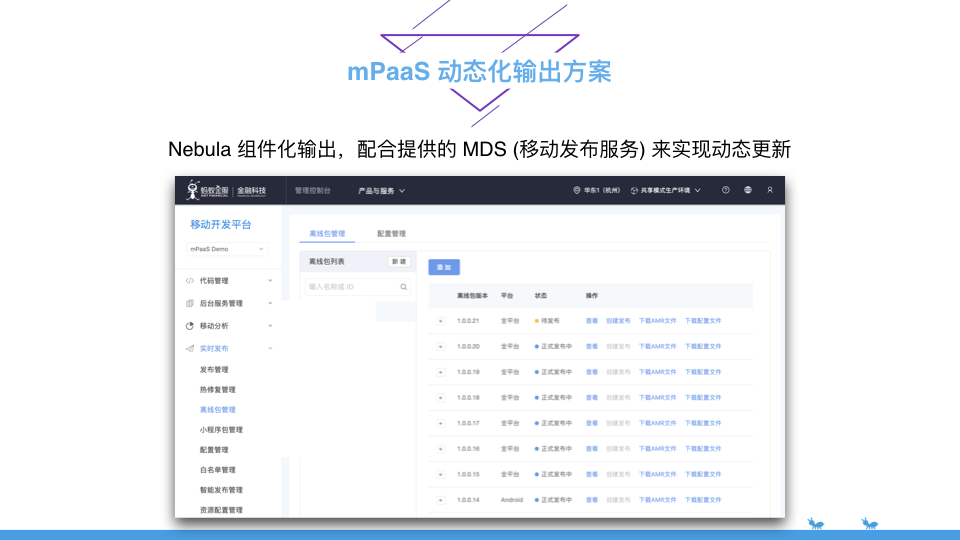Focus the 输入名称或 ID search field

[358, 287]
